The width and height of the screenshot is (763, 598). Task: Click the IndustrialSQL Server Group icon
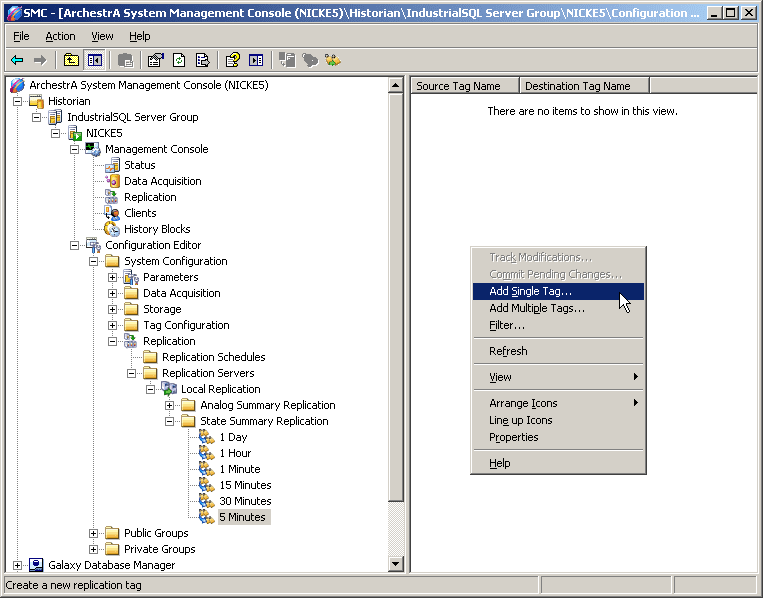tap(55, 117)
